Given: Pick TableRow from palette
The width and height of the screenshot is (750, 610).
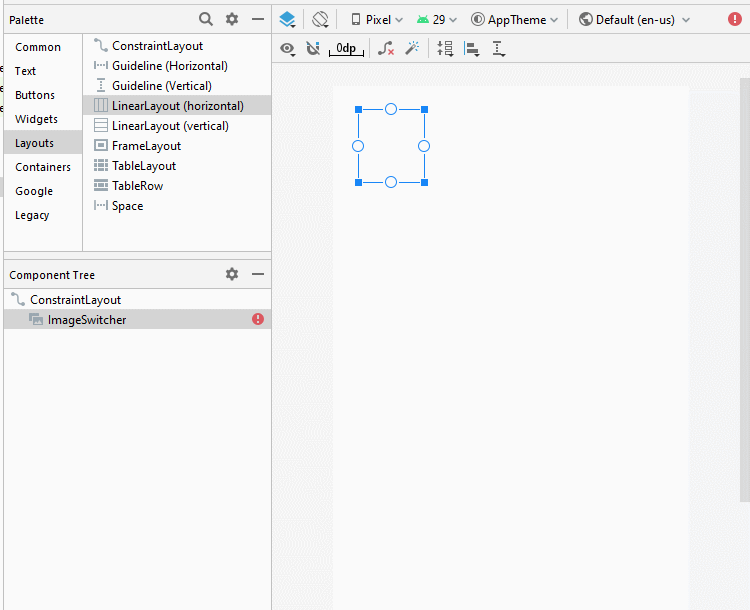Looking at the screenshot, I should 177,186.
